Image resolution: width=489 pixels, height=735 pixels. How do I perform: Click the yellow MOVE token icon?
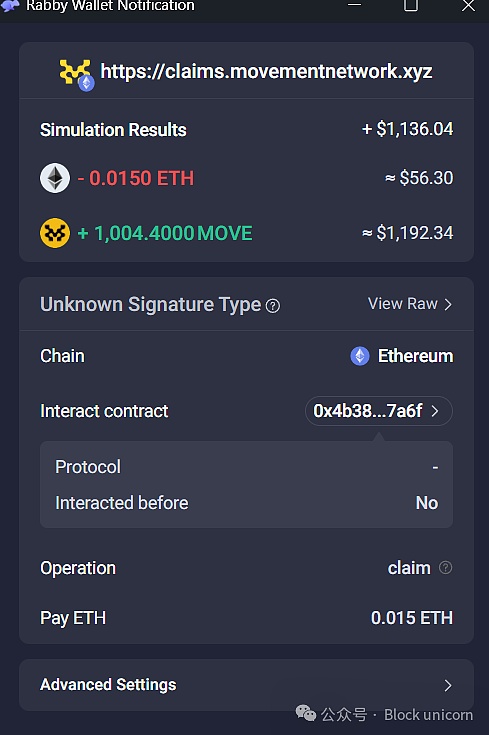pos(55,233)
